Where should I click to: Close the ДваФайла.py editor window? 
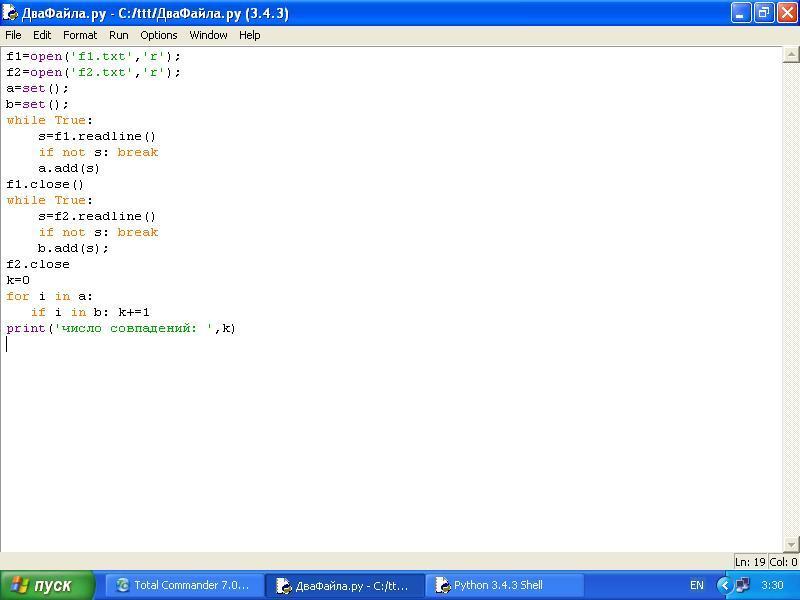787,13
